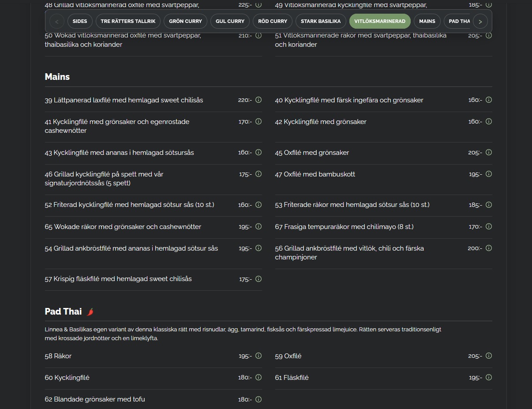
Task: Click info icon for 43 Kycklingfilé med ananas
Action: coord(259,152)
